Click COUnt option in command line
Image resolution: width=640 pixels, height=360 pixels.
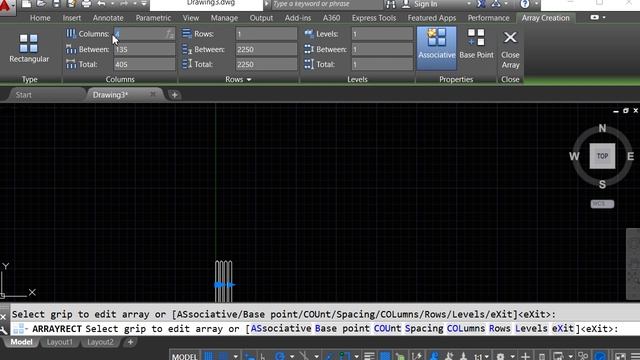[388, 329]
